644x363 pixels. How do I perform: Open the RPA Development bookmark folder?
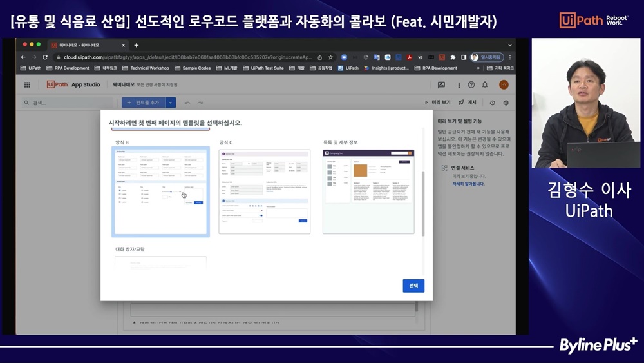(x=68, y=68)
